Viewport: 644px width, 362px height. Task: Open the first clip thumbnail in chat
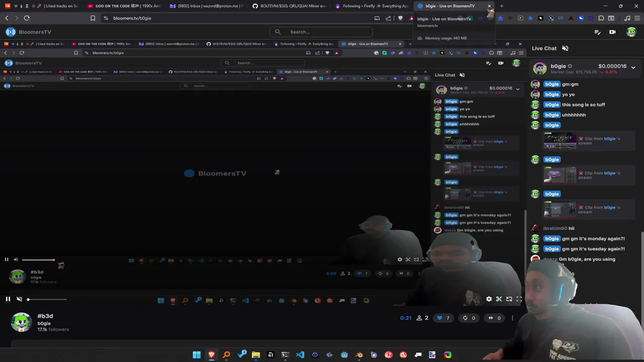click(x=560, y=141)
